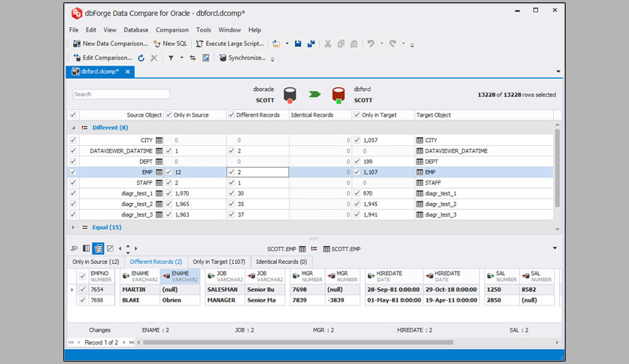Uncheck record 7698 checkbox
The width and height of the screenshot is (629, 364).
coord(83,300)
